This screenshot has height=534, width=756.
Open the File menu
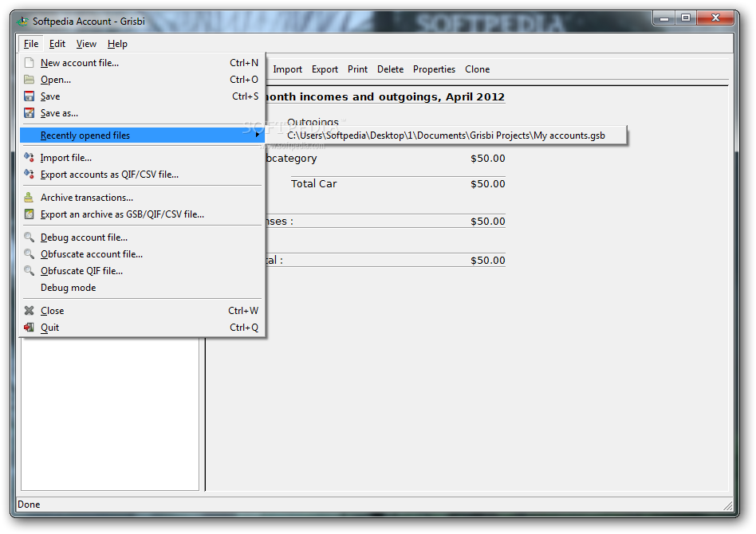[x=31, y=44]
